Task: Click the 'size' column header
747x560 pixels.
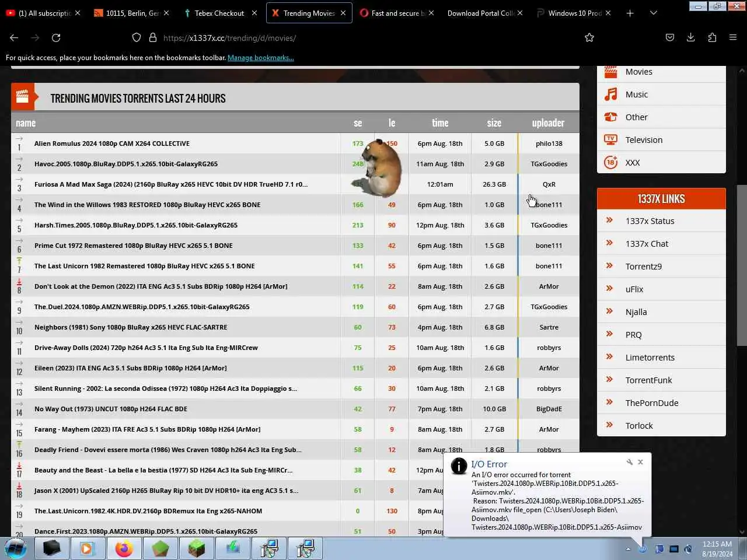Action: tap(494, 123)
